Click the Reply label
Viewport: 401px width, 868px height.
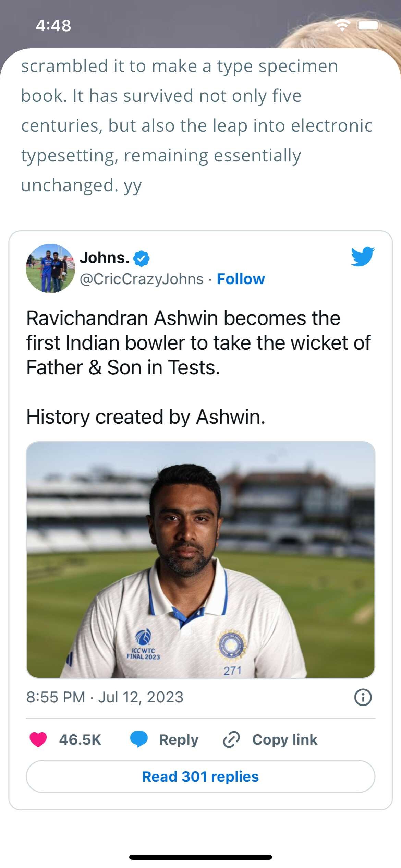(179, 740)
